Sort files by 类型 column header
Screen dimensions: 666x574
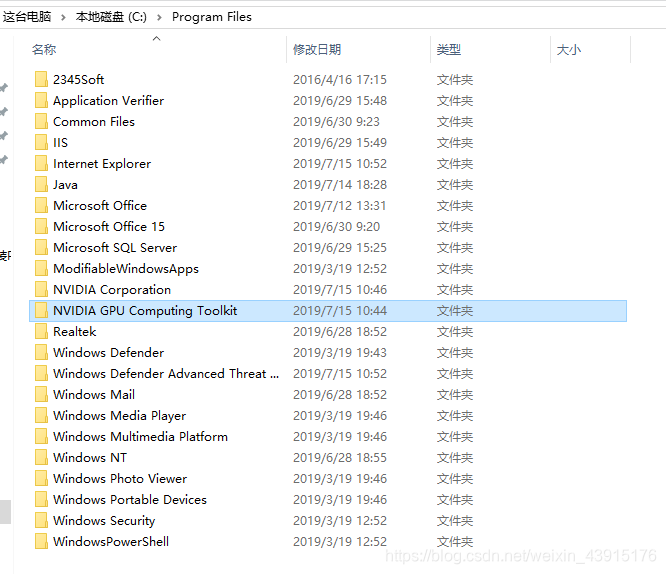point(449,49)
